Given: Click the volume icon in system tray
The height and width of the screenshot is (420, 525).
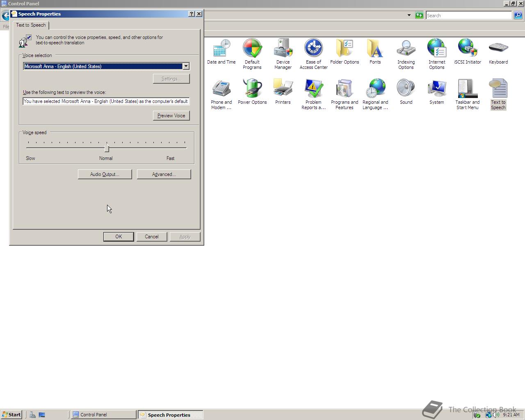Looking at the screenshot, I should coord(496,415).
